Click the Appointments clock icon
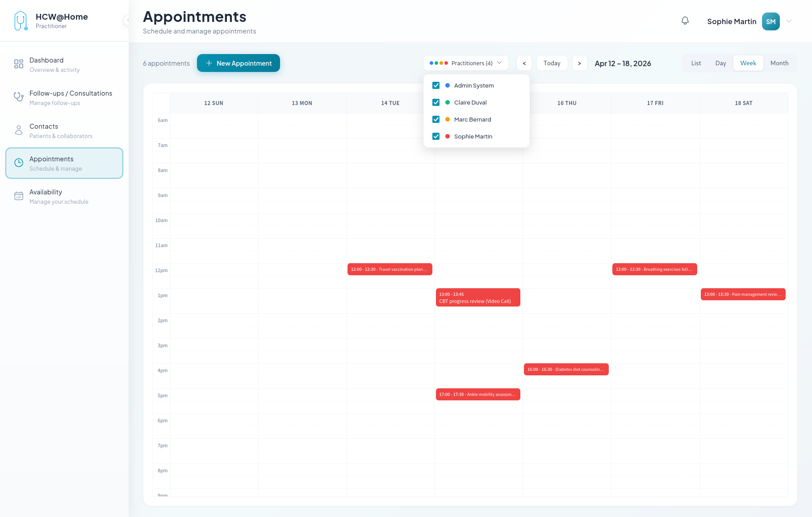The image size is (812, 517). pos(18,163)
